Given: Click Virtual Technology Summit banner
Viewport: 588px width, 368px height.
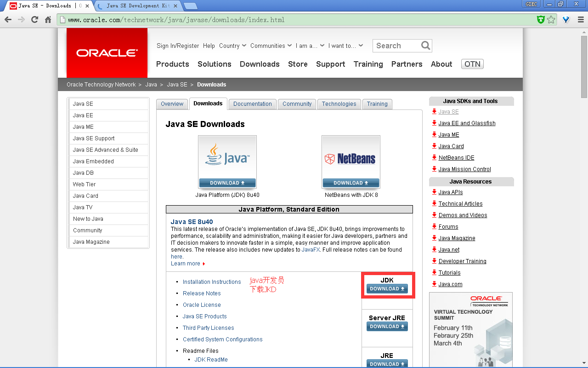Looking at the screenshot, I should coord(471,330).
